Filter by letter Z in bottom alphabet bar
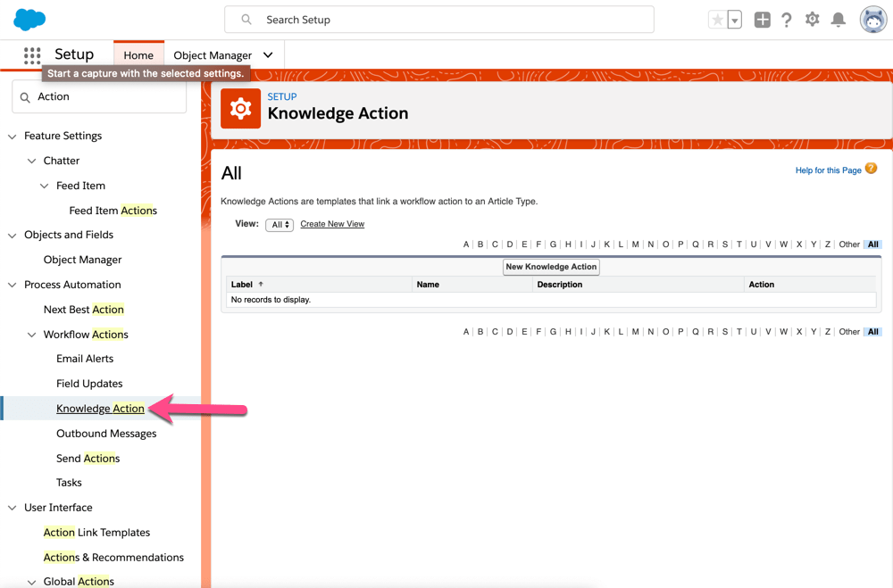This screenshot has height=588, width=893. coord(828,331)
